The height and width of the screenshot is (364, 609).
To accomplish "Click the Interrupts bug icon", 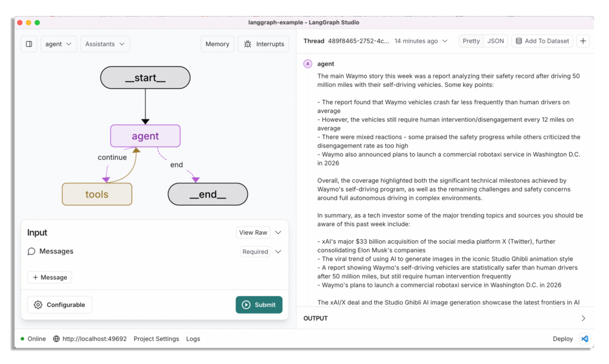I will pyautogui.click(x=248, y=44).
